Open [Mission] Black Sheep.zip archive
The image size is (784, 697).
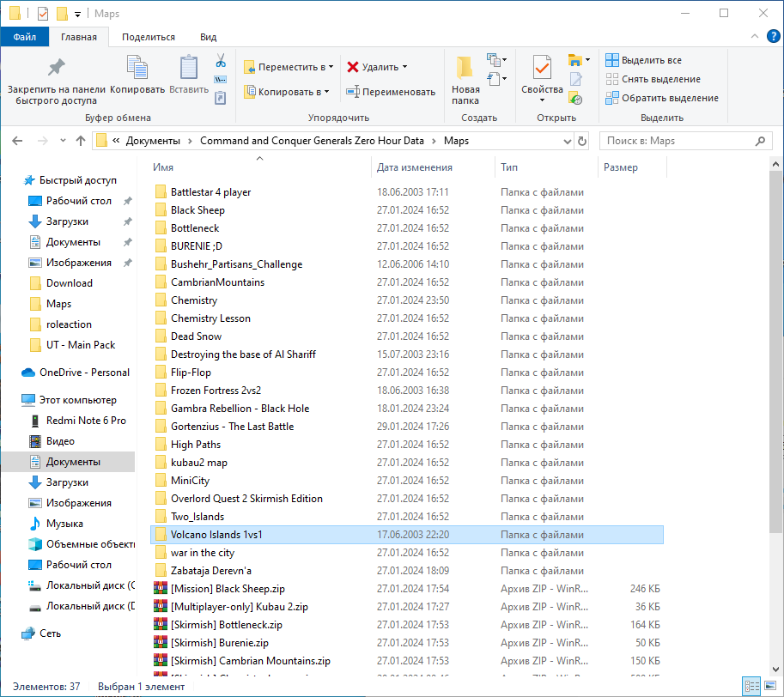pos(228,589)
